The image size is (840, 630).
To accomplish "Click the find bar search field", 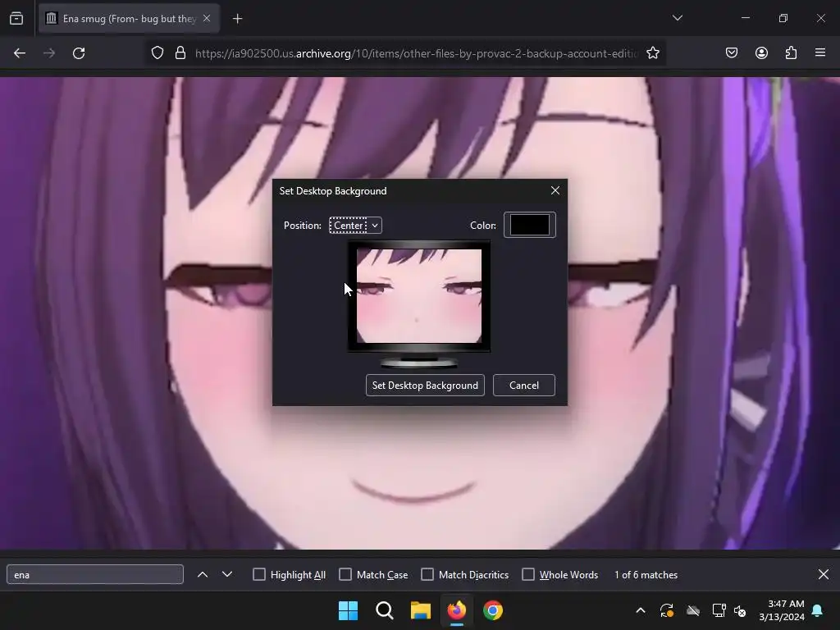I will tap(95, 574).
